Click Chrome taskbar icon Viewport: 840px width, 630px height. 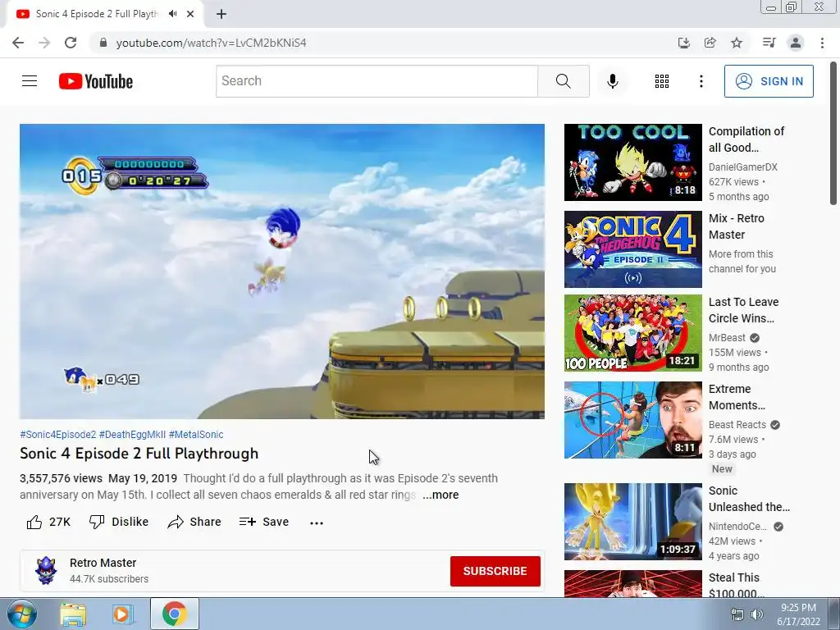coord(174,614)
